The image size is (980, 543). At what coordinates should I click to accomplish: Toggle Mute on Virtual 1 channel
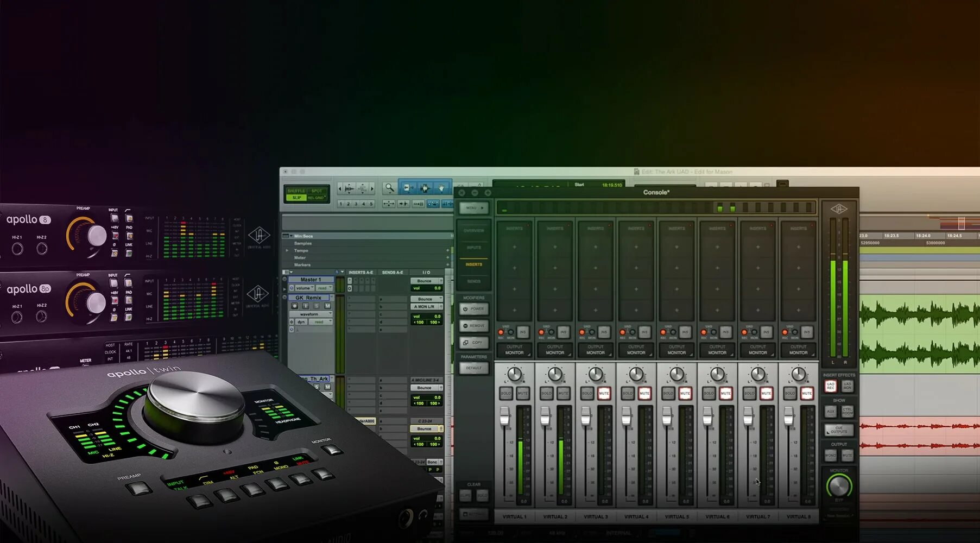pyautogui.click(x=523, y=393)
